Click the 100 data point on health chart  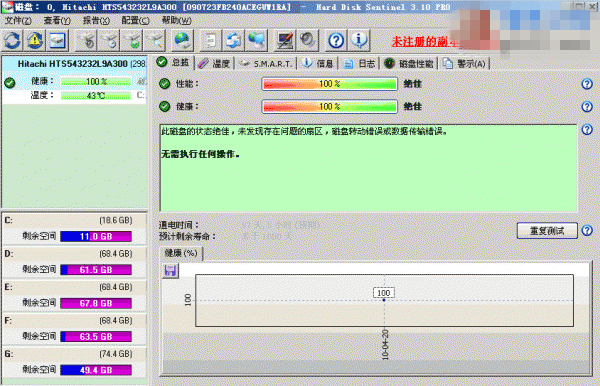coord(384,300)
